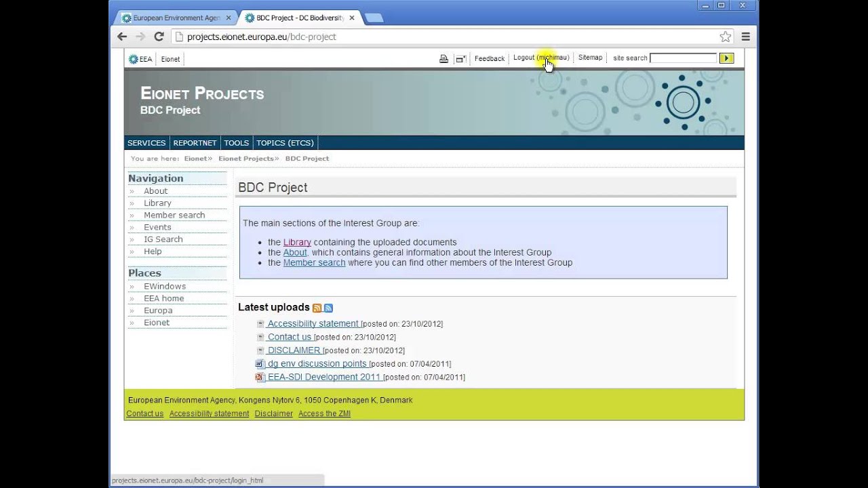
Task: Click the Library link in the main sections list
Action: pos(297,243)
